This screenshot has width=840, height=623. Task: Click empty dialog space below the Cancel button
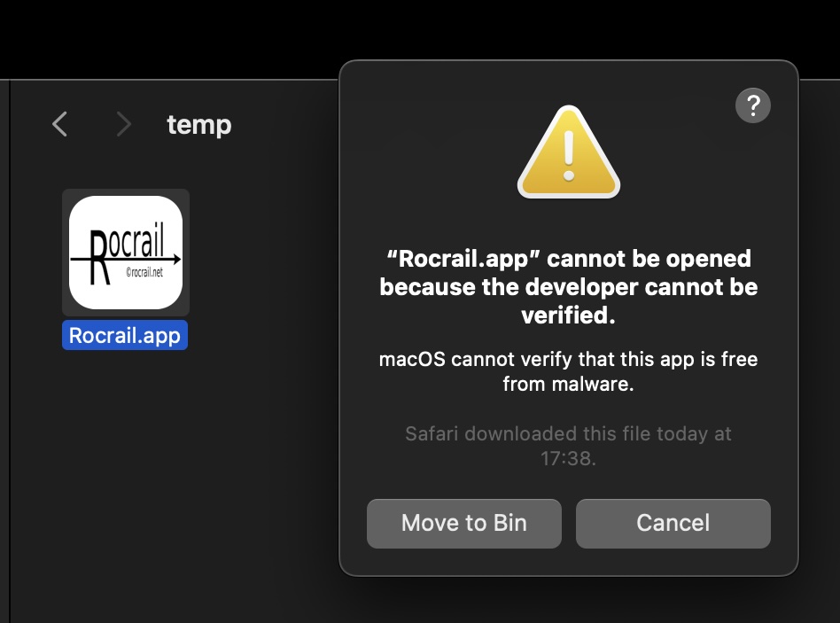(673, 562)
